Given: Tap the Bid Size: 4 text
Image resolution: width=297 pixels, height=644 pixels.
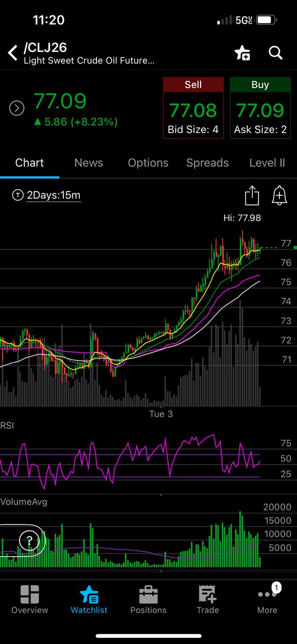Looking at the screenshot, I should click(x=193, y=130).
